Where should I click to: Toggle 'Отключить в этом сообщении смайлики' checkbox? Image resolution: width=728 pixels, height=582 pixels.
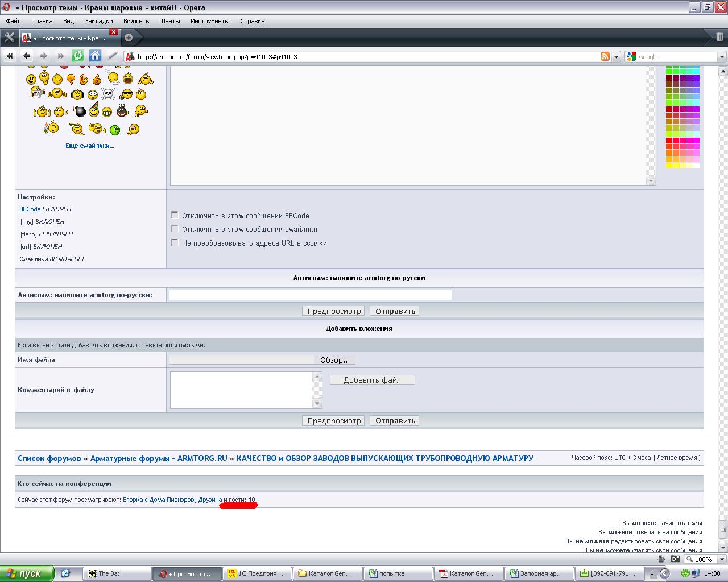(x=175, y=229)
